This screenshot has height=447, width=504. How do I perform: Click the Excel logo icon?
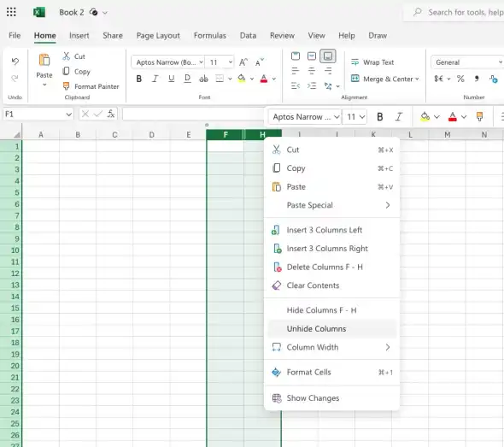39,12
